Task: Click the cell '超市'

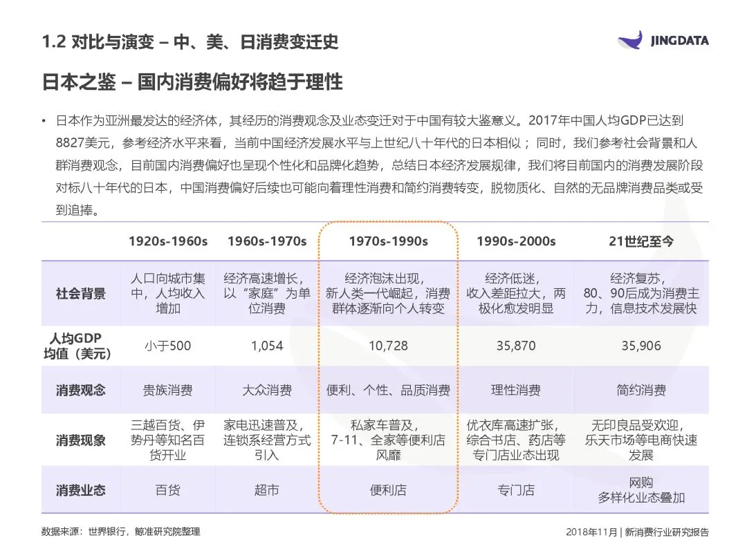Action: [267, 490]
